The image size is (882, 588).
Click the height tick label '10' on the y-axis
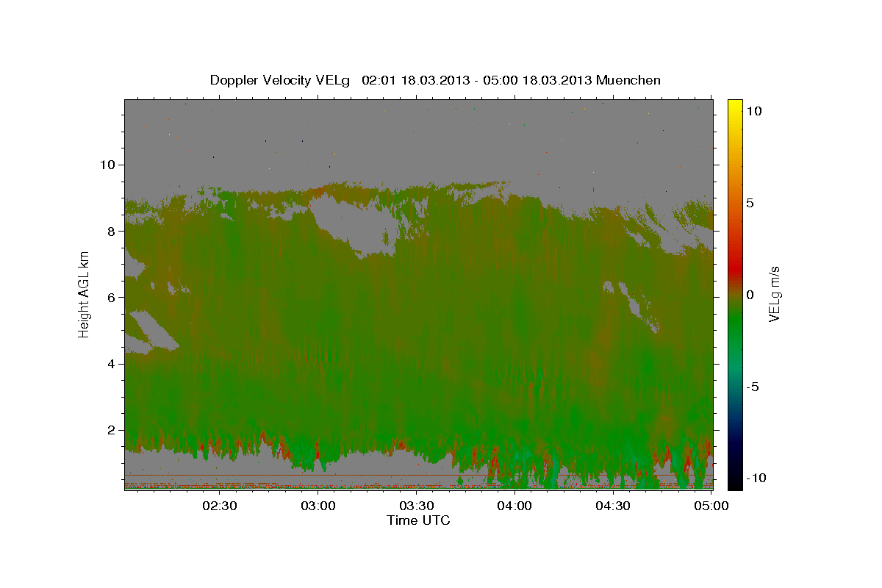[109, 165]
